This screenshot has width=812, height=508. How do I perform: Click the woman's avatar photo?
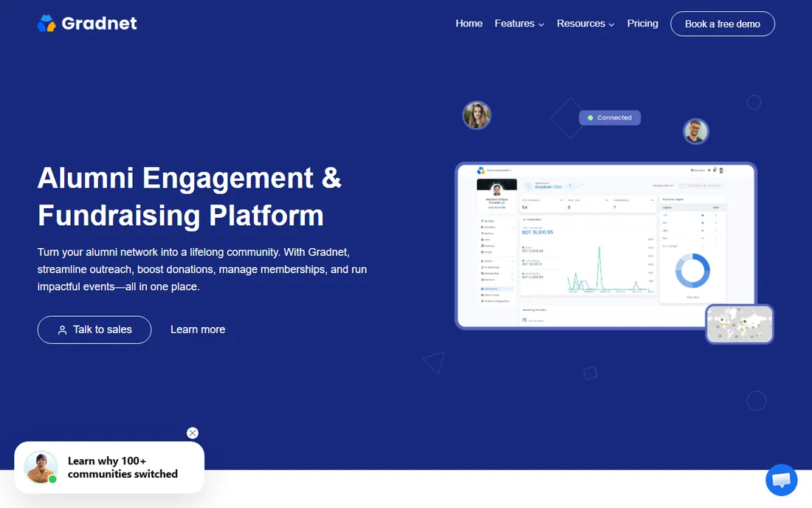point(476,115)
